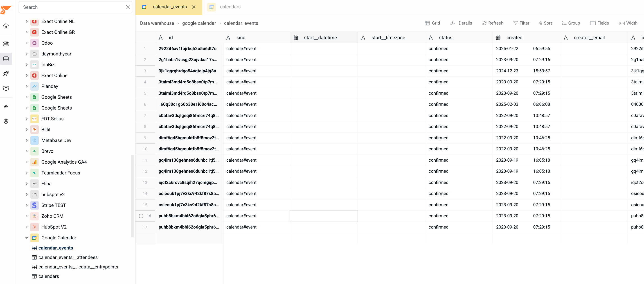Open the Fields selector

pos(599,23)
